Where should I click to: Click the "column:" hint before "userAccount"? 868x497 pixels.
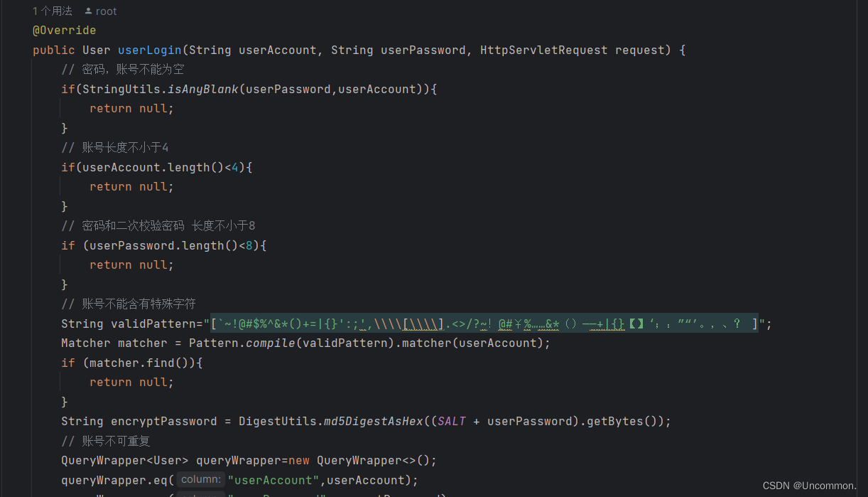click(x=201, y=480)
